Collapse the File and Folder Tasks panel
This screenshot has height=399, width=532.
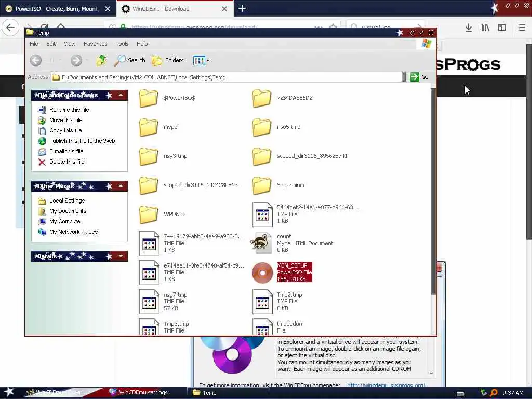click(121, 95)
